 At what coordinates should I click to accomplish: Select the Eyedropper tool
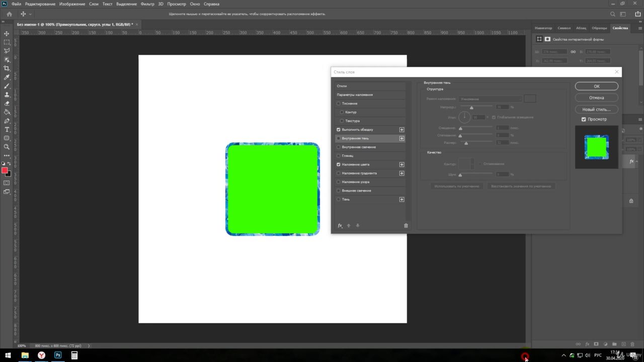pyautogui.click(x=7, y=77)
